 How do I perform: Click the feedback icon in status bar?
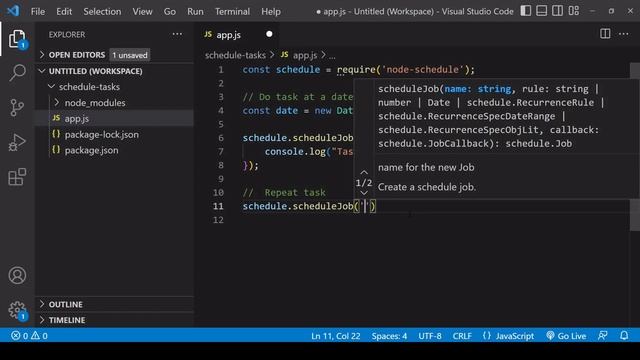(x=602, y=336)
